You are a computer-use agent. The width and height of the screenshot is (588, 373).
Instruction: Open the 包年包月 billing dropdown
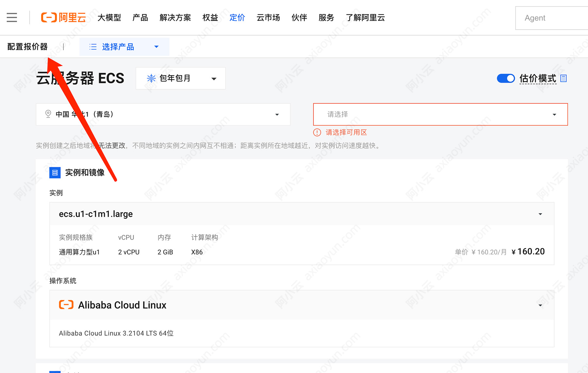181,78
